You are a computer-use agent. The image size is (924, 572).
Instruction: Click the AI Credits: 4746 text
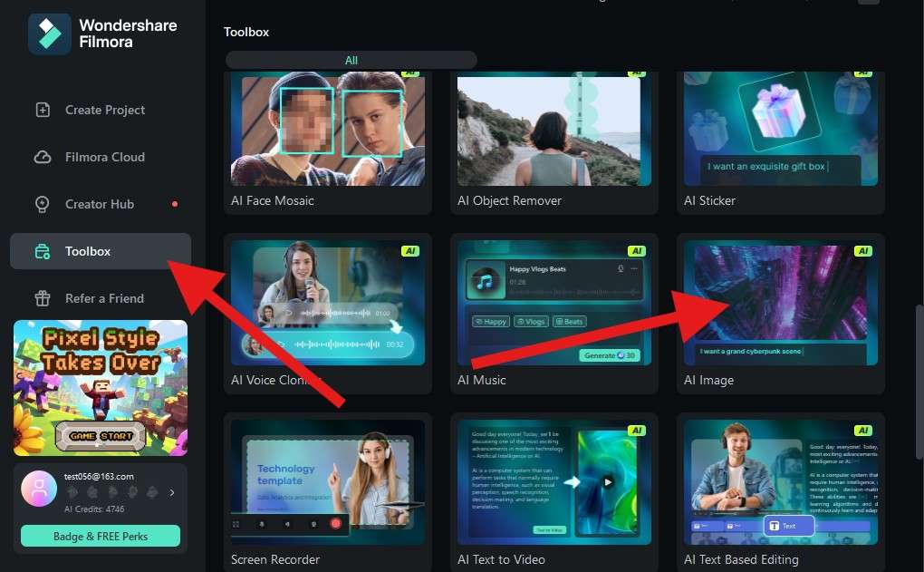tap(94, 509)
